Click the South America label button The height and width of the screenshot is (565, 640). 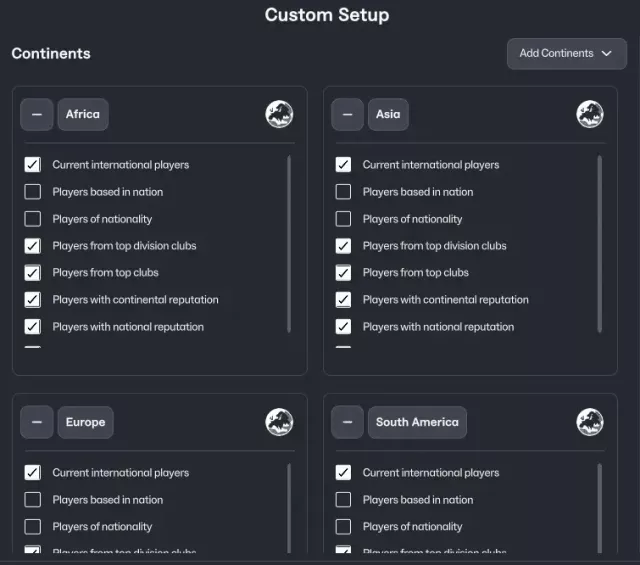[417, 422]
